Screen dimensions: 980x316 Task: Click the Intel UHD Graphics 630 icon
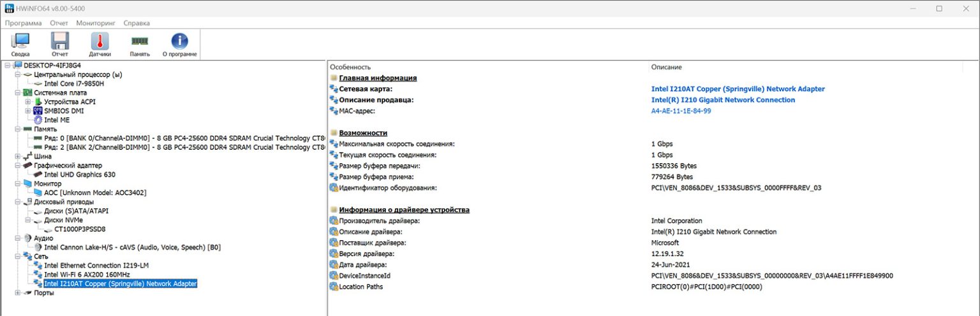38,175
